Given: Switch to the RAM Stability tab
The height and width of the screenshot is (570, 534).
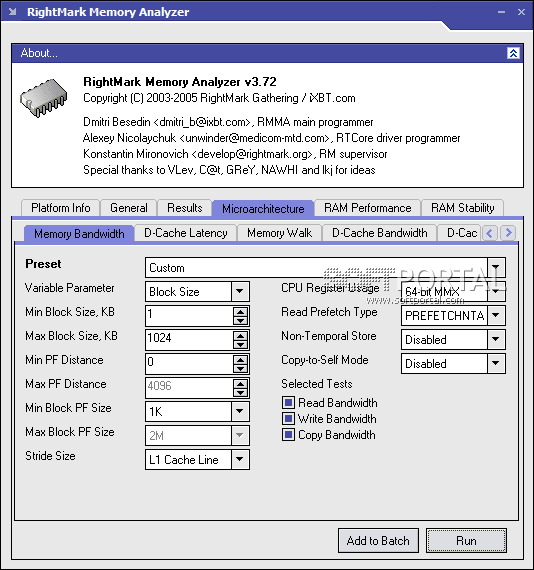Looking at the screenshot, I should pyautogui.click(x=462, y=208).
